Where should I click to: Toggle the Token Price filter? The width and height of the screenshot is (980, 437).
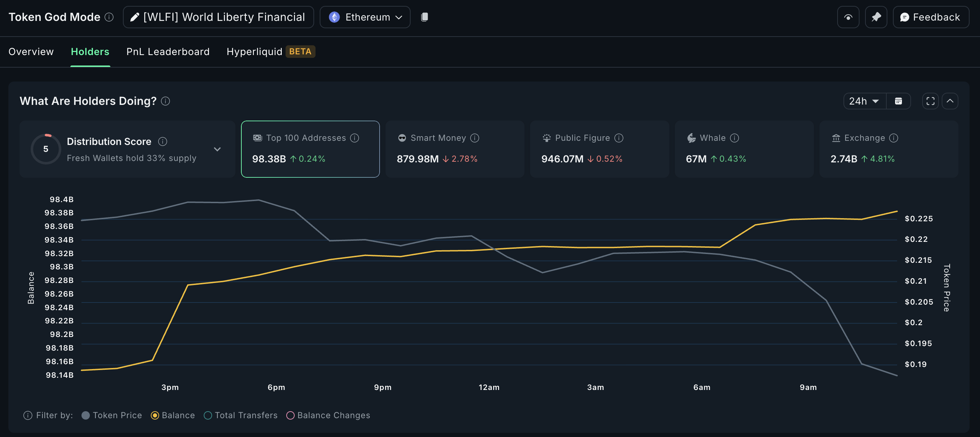tap(86, 415)
